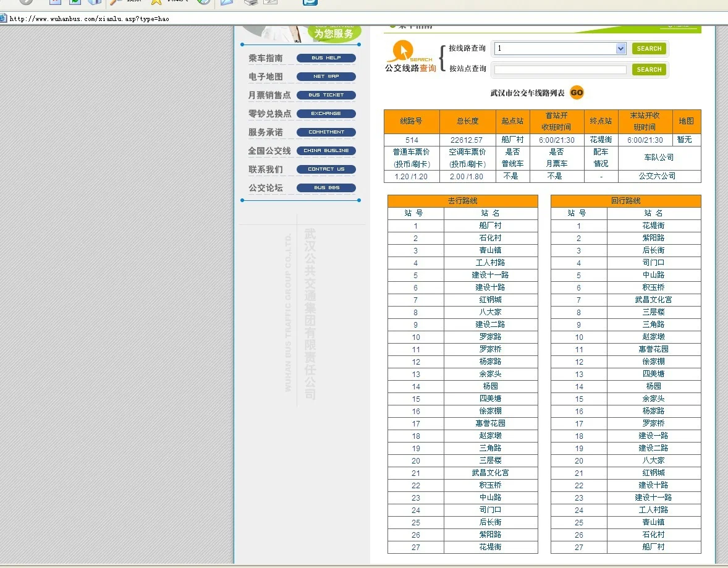
Task: Focus the station name query field
Action: point(560,70)
